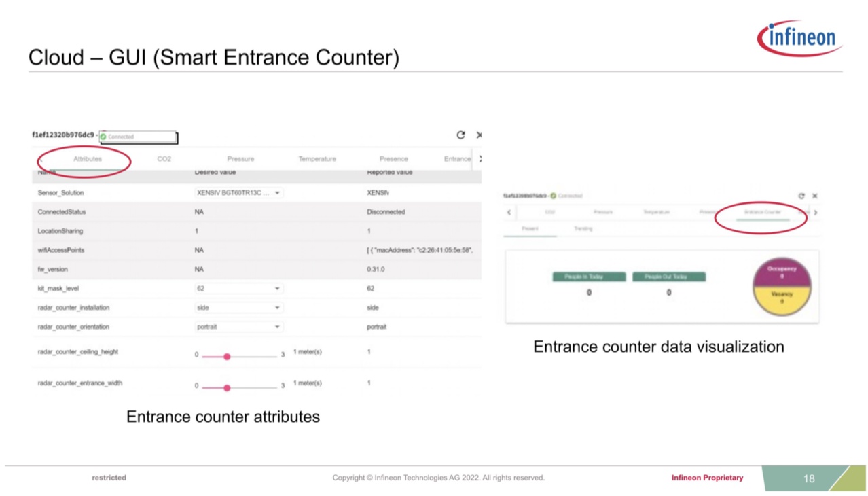Image resolution: width=868 pixels, height=496 pixels.
Task: Click the device ID f1ef12320b976dc9
Action: coord(63,135)
